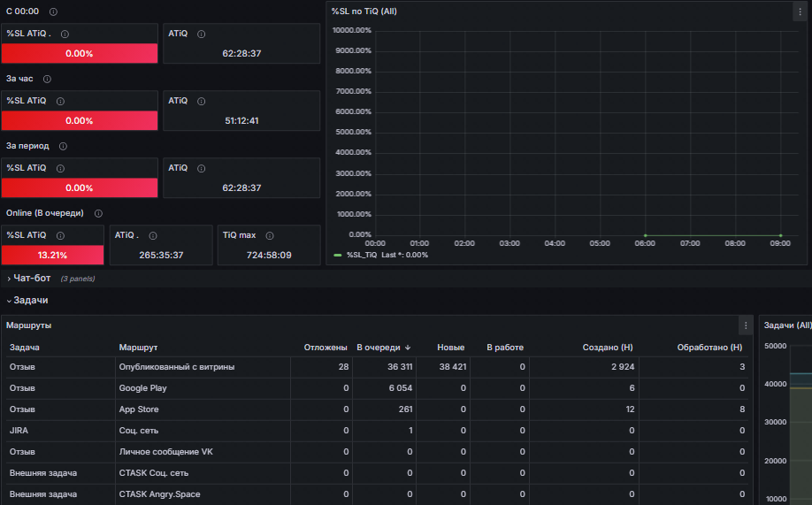Open the 'Маршруты' panel three-dot menu
Viewport: 812px width, 505px height.
point(746,325)
